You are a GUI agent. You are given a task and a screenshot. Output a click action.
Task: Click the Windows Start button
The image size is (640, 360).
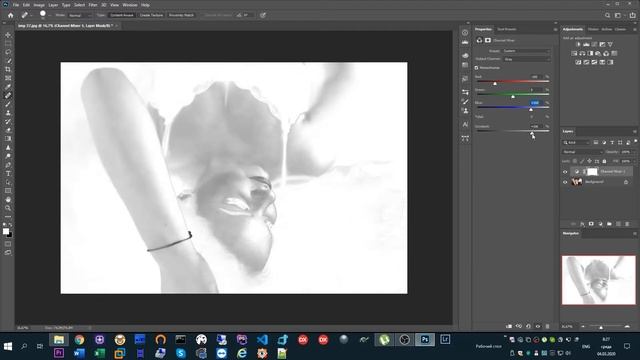(x=8, y=347)
